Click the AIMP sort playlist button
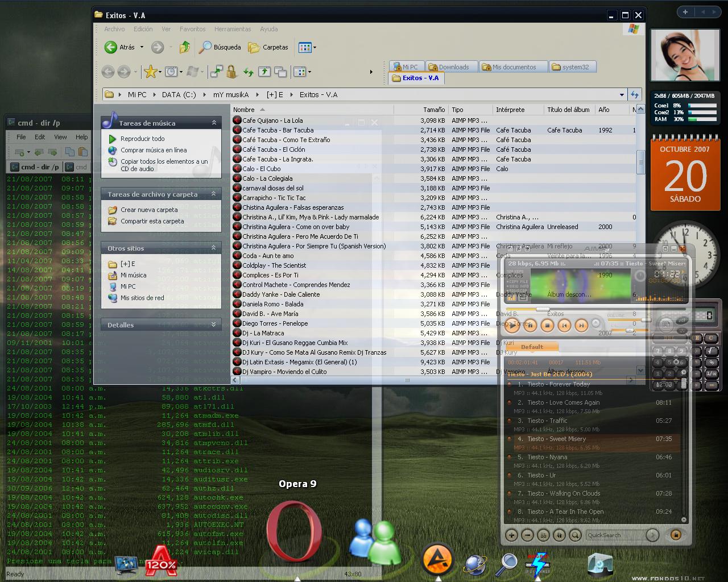Screen dimensions: 728x582 click(x=559, y=535)
